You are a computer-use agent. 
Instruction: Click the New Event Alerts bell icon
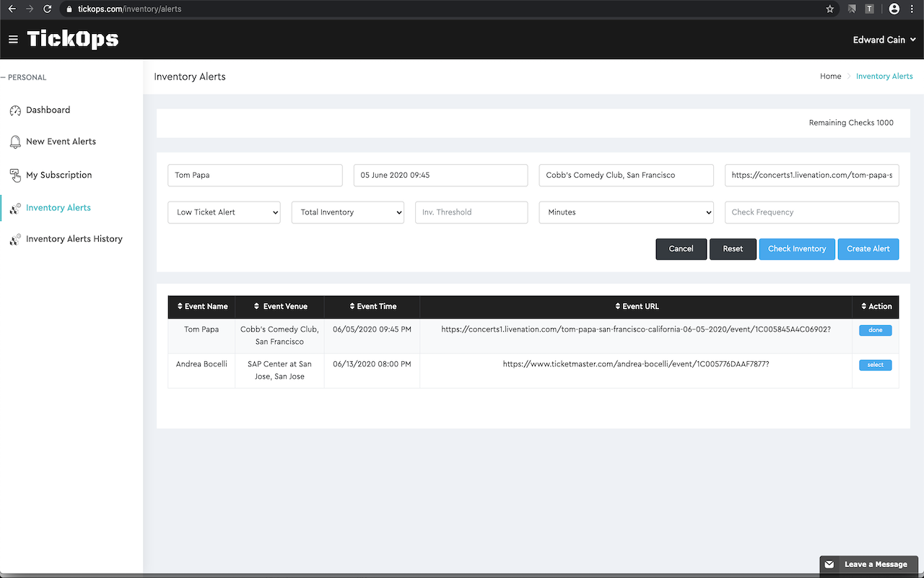coord(15,142)
